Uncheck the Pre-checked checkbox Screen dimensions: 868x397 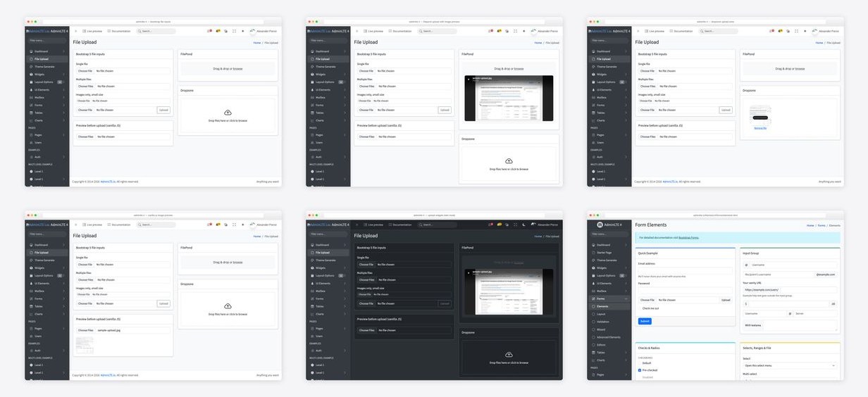click(x=640, y=370)
